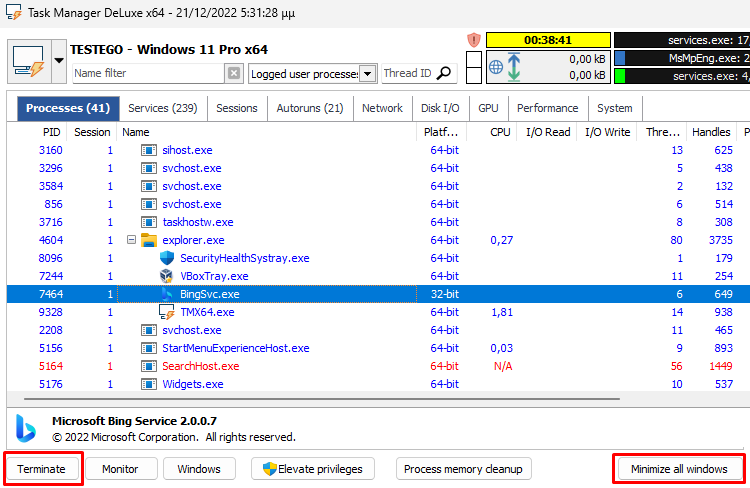Sort by the I/O Read column header

click(x=548, y=132)
